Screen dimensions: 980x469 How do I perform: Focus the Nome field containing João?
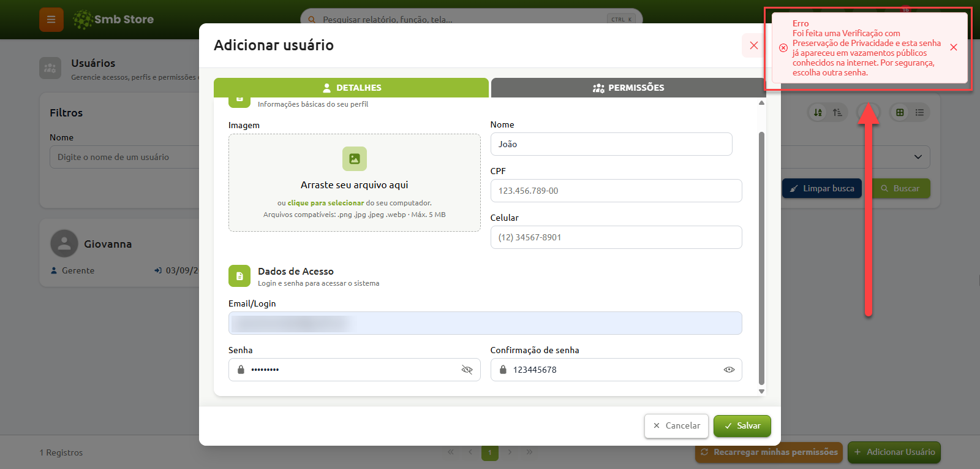click(611, 144)
